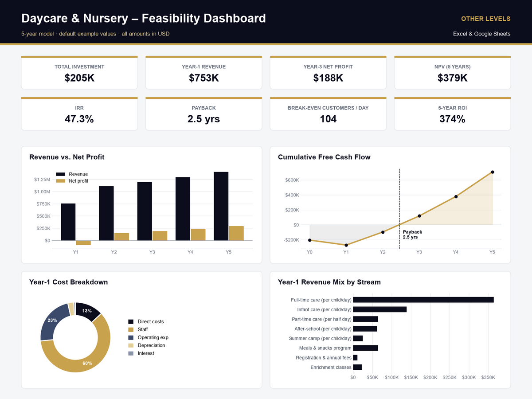Click the Net profit legend gold swatch
Image resolution: width=532 pixels, height=399 pixels.
click(61, 181)
